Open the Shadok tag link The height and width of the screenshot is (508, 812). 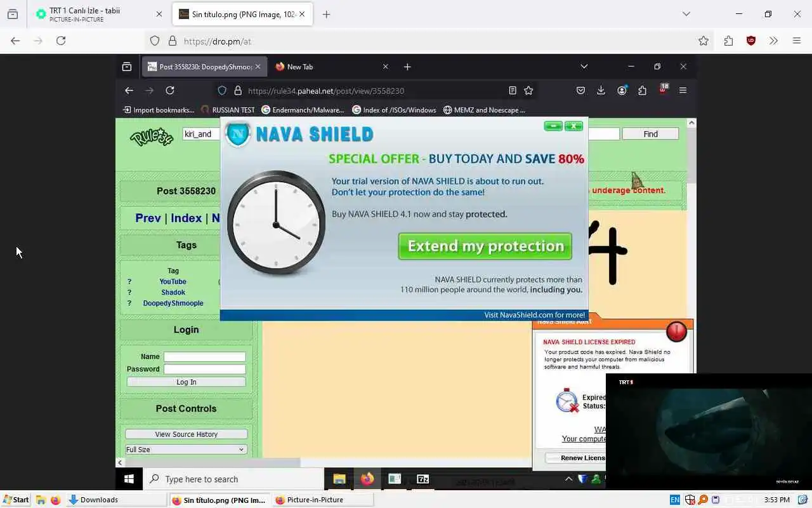173,293
